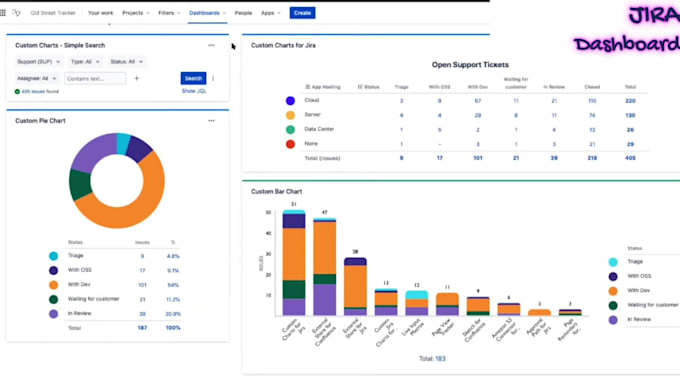
Task: Open the Filters menu
Action: point(169,13)
